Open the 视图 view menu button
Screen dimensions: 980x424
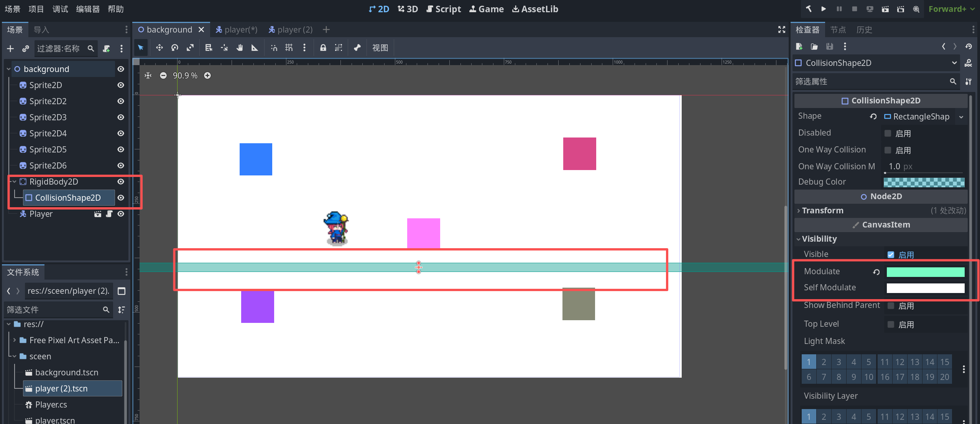point(380,47)
